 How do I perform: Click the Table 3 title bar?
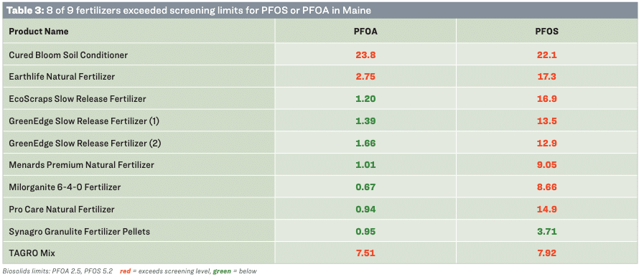321,10
